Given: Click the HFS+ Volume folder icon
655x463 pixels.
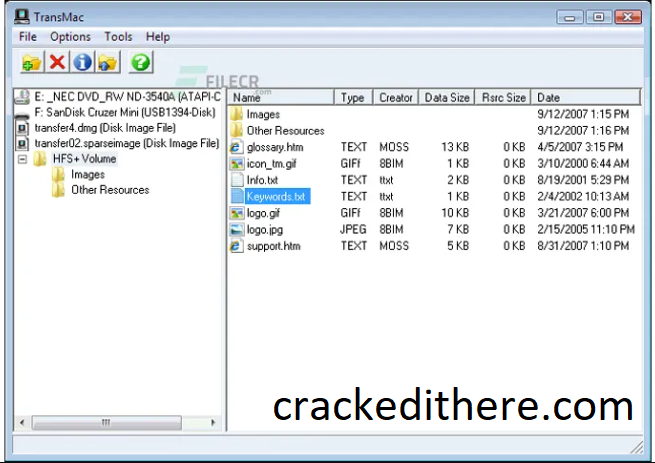Looking at the screenshot, I should (40, 159).
